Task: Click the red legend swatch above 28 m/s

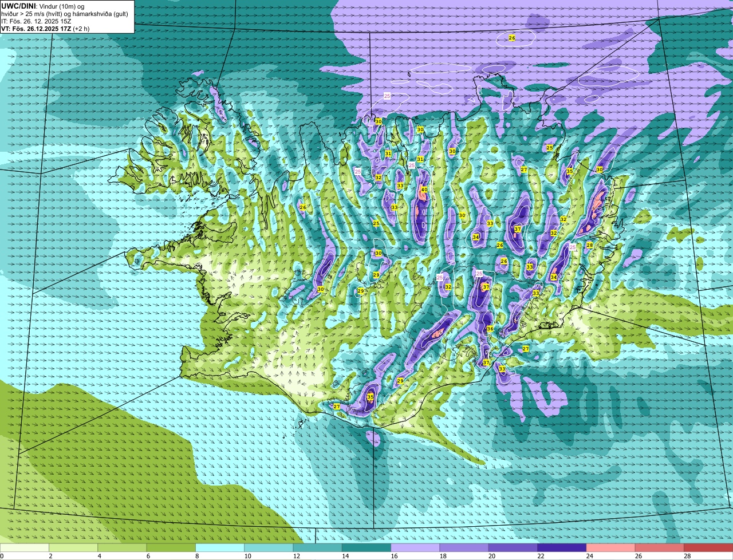Action: [708, 547]
